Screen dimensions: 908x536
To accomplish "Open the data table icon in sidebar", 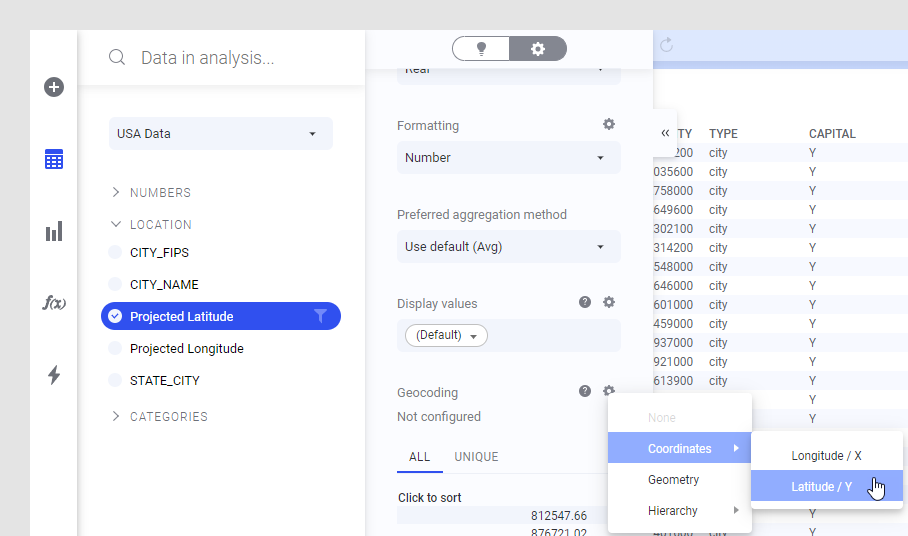I will click(x=54, y=159).
